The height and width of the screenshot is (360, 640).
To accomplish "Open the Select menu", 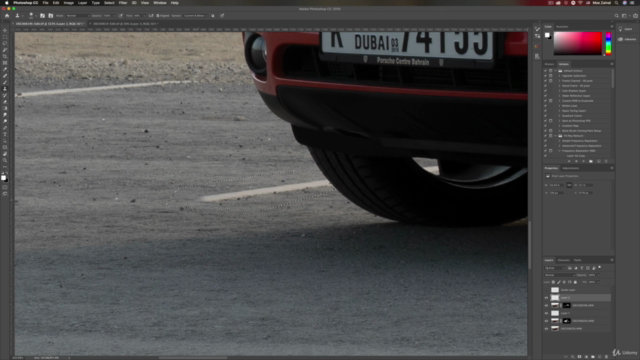I will coord(109,3).
